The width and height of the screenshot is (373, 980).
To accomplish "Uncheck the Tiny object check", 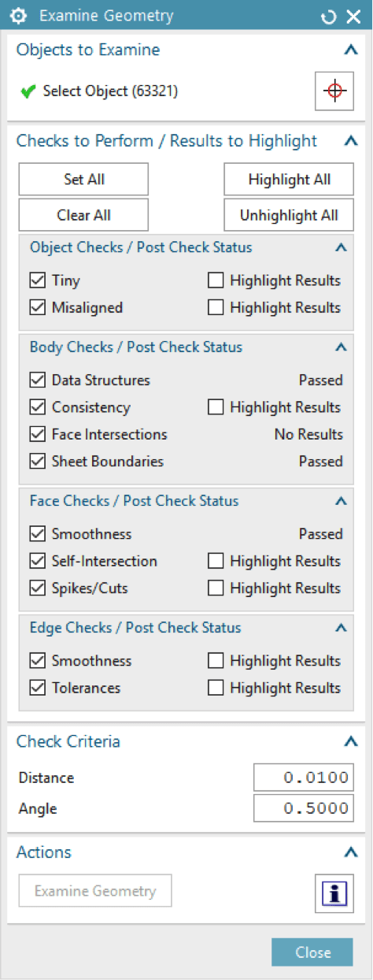I will coord(37,280).
